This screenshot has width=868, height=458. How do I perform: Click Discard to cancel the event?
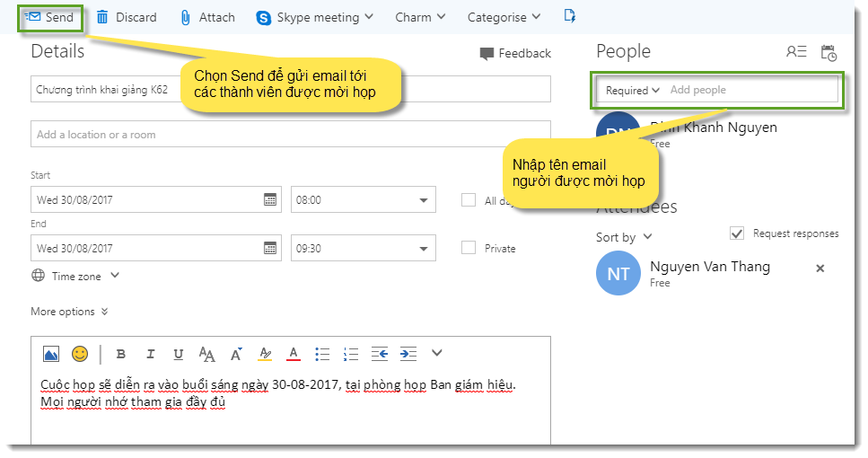click(127, 17)
